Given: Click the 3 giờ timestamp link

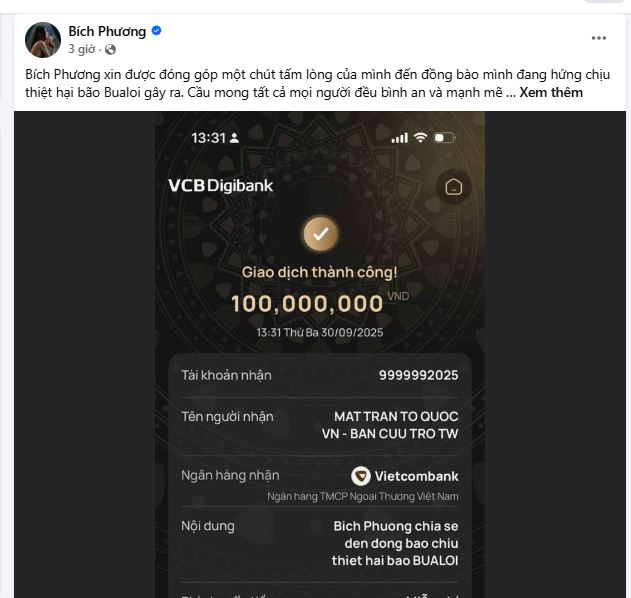Looking at the screenshot, I should 82,49.
